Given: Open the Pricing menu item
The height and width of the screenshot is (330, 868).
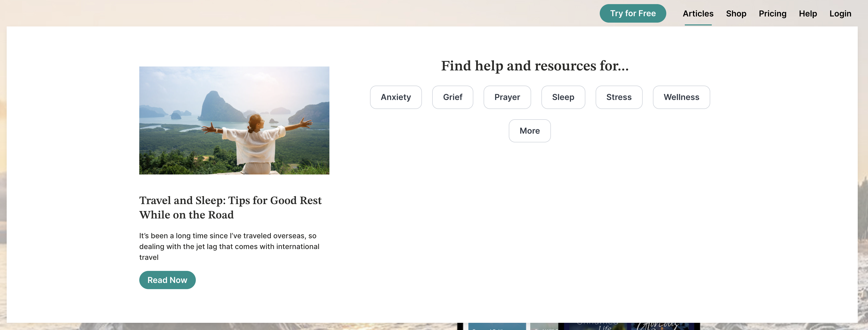Looking at the screenshot, I should coord(772,13).
